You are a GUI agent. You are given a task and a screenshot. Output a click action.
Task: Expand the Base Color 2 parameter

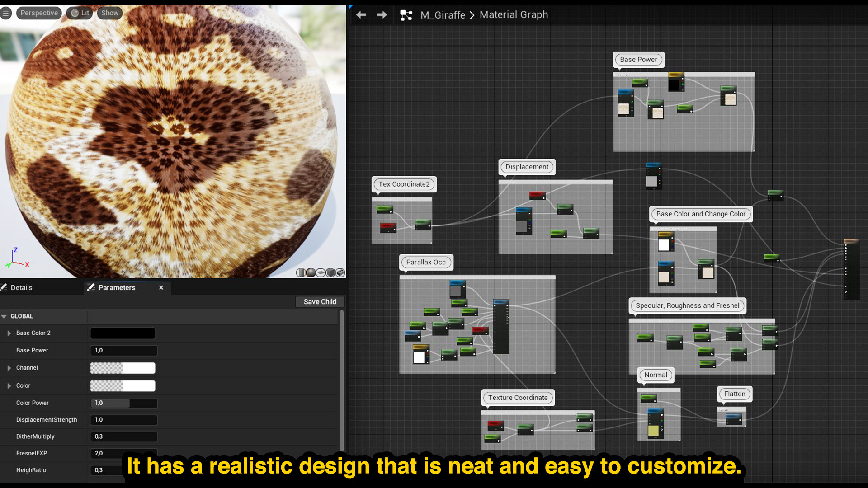[x=9, y=333]
